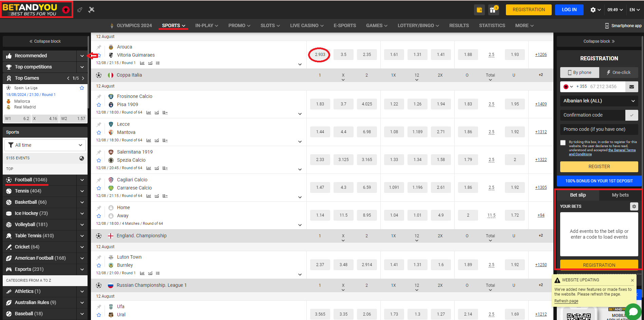Open +1206 more markets for Arouca match
Viewport: 644px width, 320px height.
[541, 55]
